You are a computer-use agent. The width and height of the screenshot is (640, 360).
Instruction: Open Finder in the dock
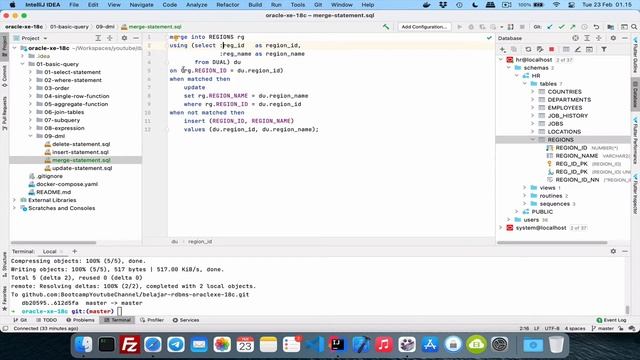tap(84, 345)
